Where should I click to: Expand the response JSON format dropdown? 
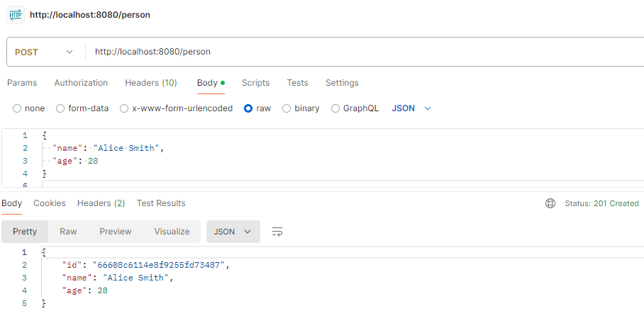(x=233, y=232)
